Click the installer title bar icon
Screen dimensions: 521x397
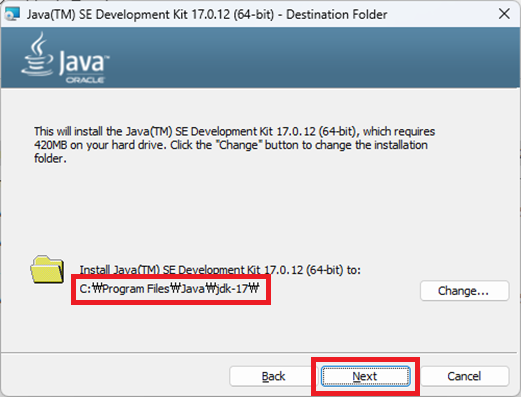(x=13, y=14)
